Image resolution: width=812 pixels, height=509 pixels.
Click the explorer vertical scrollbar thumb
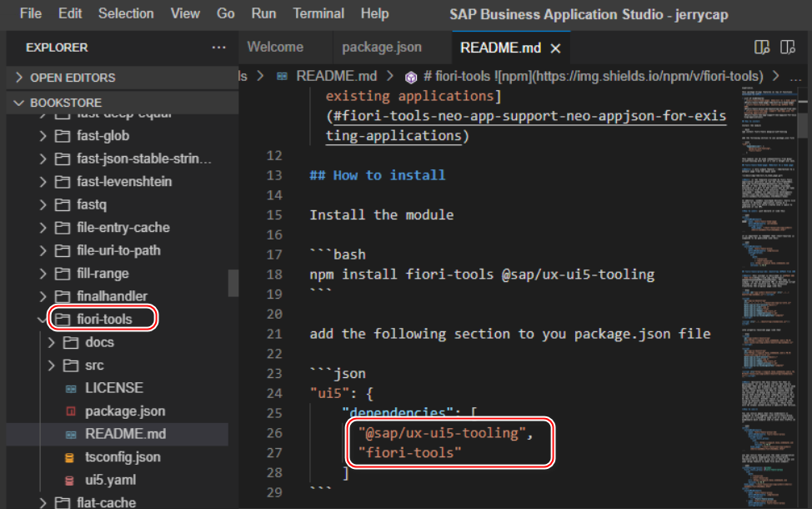point(233,283)
